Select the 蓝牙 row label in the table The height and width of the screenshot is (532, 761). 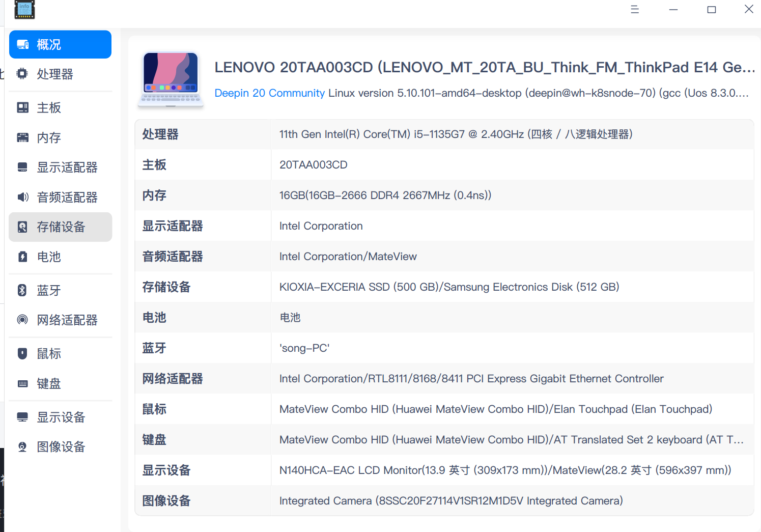(154, 348)
